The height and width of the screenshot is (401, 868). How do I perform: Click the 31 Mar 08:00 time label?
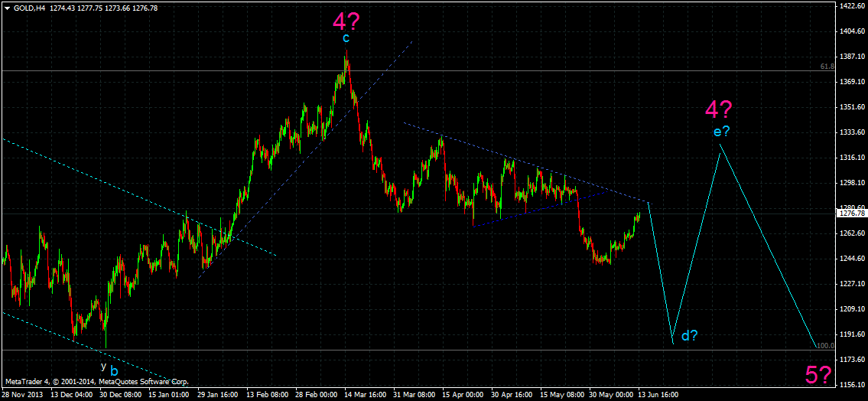pos(412,396)
